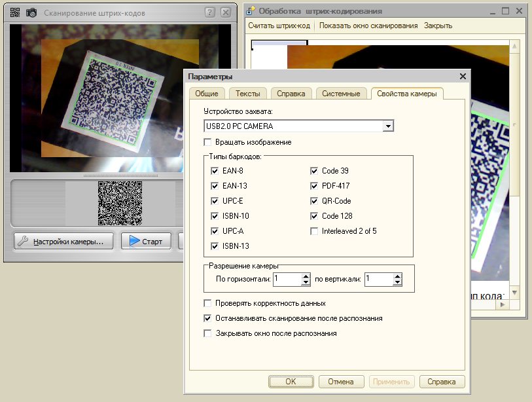Expand the Устройство захвата dropdown
The image size is (532, 402).
click(x=388, y=126)
